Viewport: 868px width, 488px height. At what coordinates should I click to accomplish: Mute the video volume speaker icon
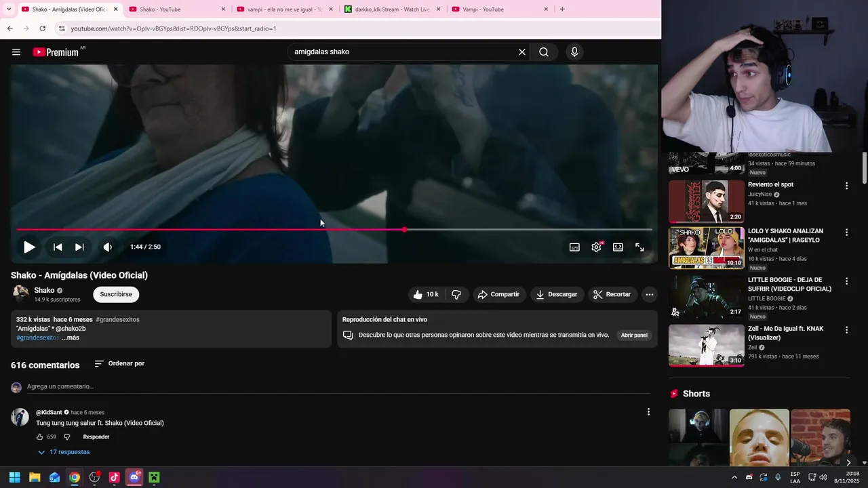[107, 247]
